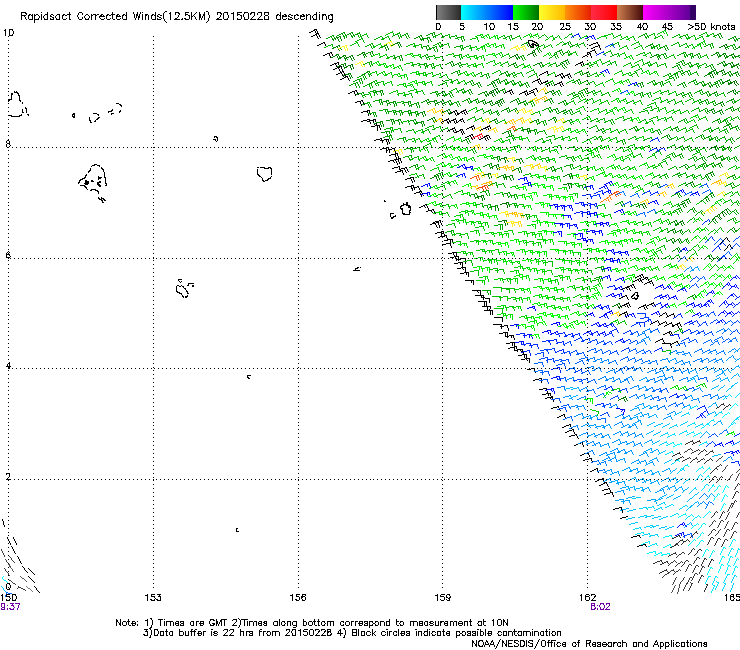Click the large island outline below latitude 8 near 152
Screen dimensions: 740x650
point(93,182)
